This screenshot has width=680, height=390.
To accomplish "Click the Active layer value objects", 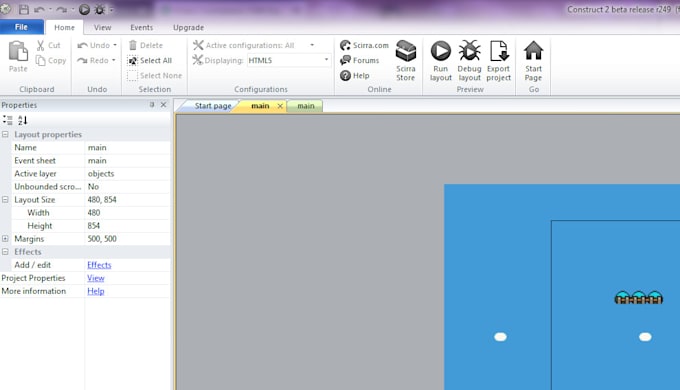I will 128,174.
